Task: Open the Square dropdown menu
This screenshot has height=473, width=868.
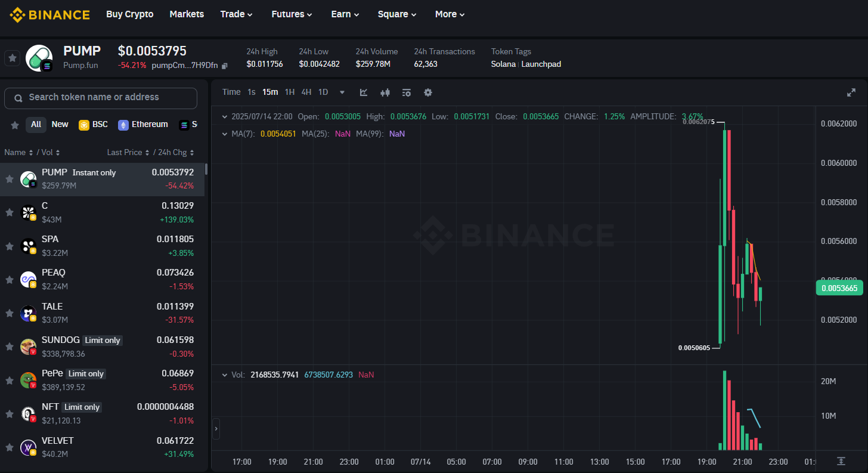Action: pos(397,14)
